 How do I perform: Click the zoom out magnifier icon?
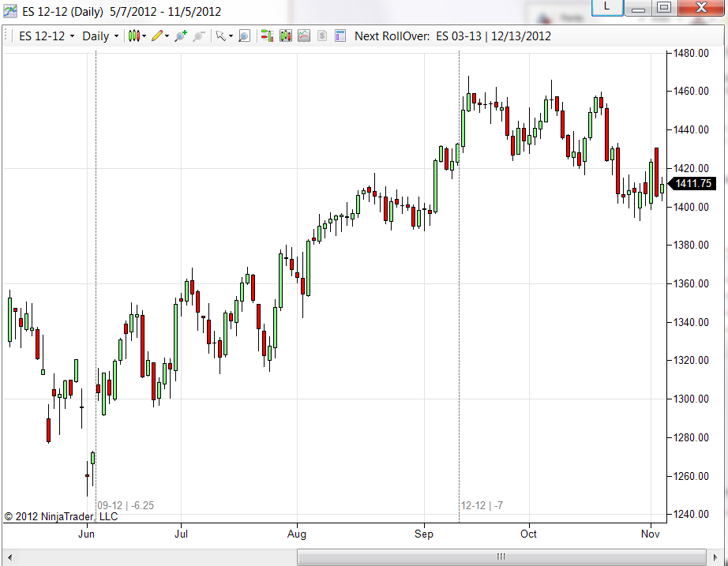(199, 36)
